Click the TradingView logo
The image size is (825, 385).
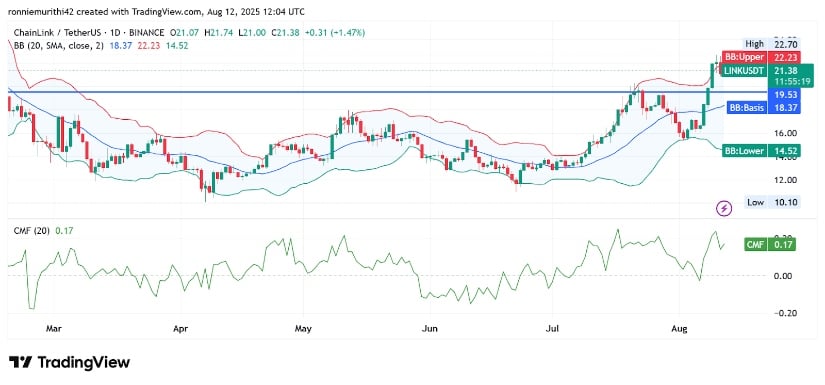69,362
